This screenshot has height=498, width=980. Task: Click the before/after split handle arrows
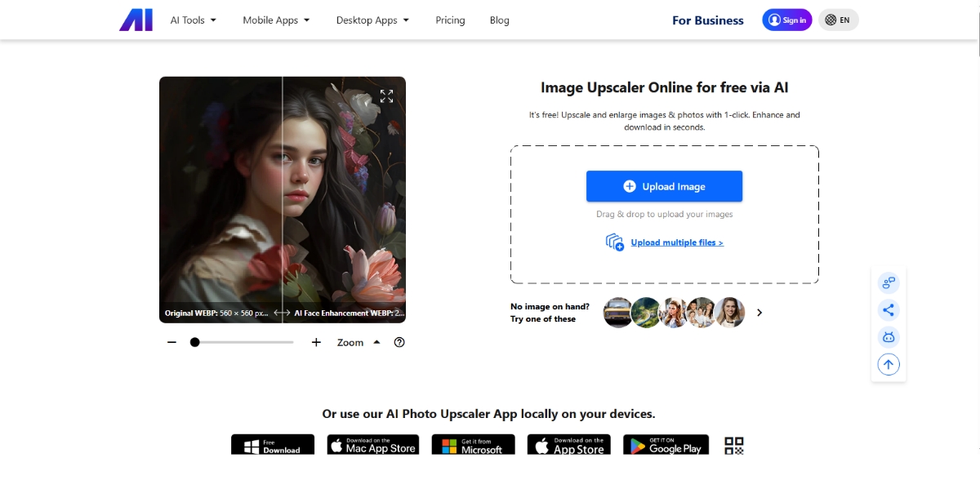click(283, 313)
